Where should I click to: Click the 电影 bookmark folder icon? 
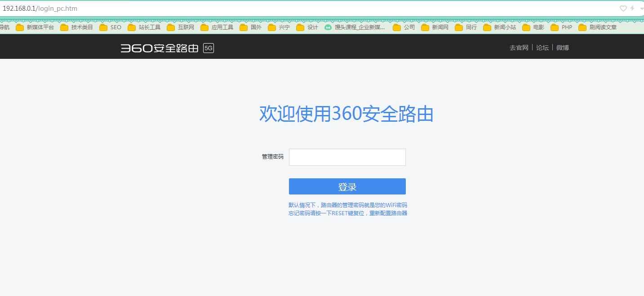526,27
